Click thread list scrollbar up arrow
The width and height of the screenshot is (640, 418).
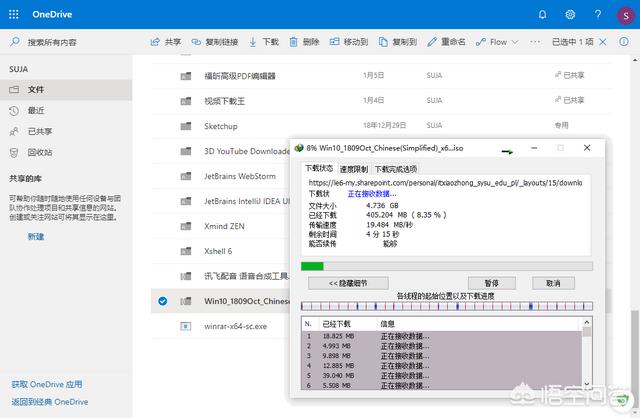coord(587,322)
